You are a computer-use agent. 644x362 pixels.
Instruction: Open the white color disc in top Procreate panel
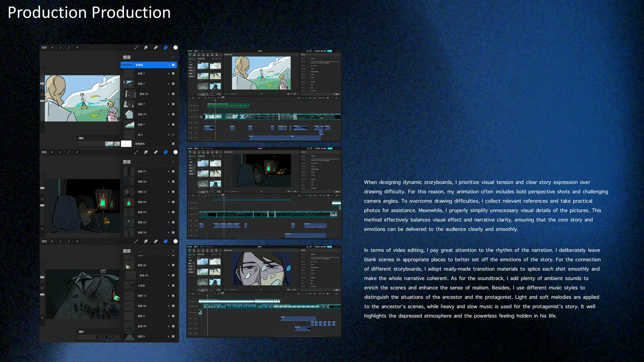coord(175,48)
